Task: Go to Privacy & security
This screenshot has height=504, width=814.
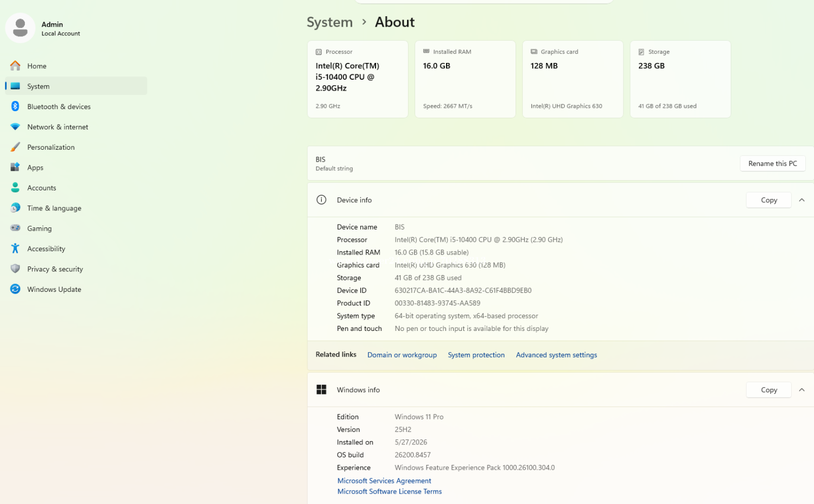Action: click(76, 269)
